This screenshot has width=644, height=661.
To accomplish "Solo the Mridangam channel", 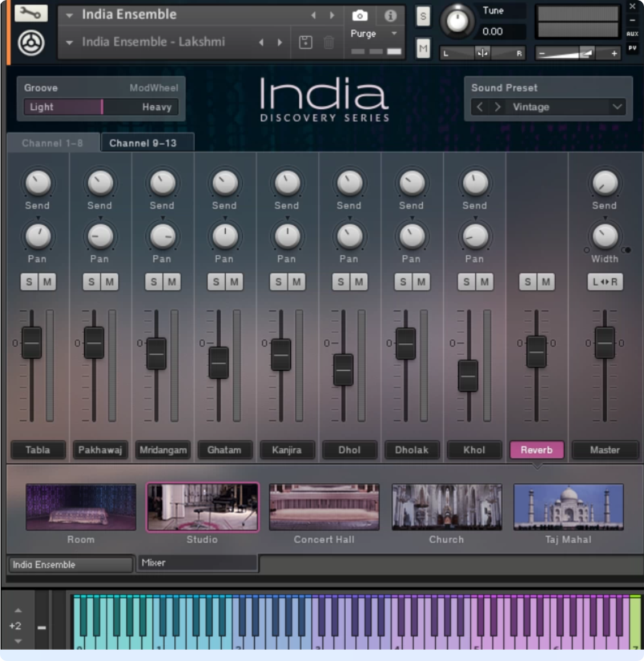I will point(154,282).
